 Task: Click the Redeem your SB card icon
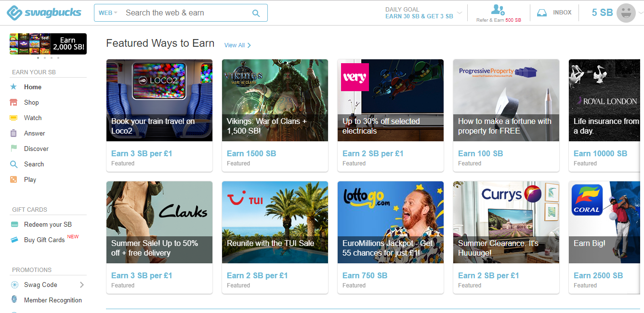14,224
